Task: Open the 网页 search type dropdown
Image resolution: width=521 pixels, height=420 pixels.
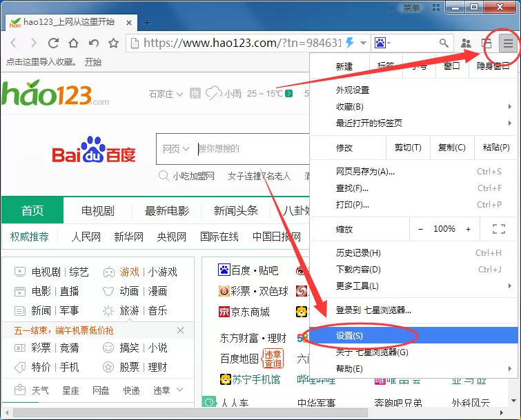Action: pyautogui.click(x=176, y=149)
